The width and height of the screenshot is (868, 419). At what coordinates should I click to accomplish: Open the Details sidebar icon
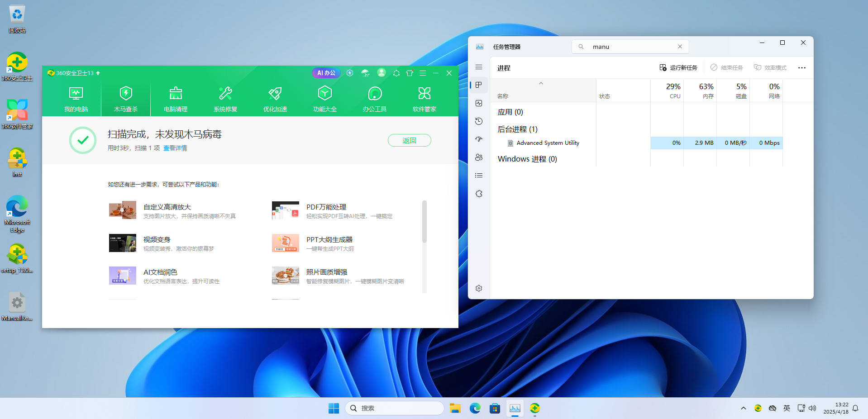(479, 176)
